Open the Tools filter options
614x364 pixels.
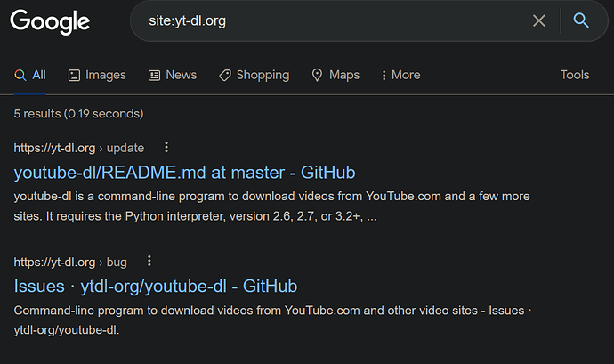click(575, 75)
